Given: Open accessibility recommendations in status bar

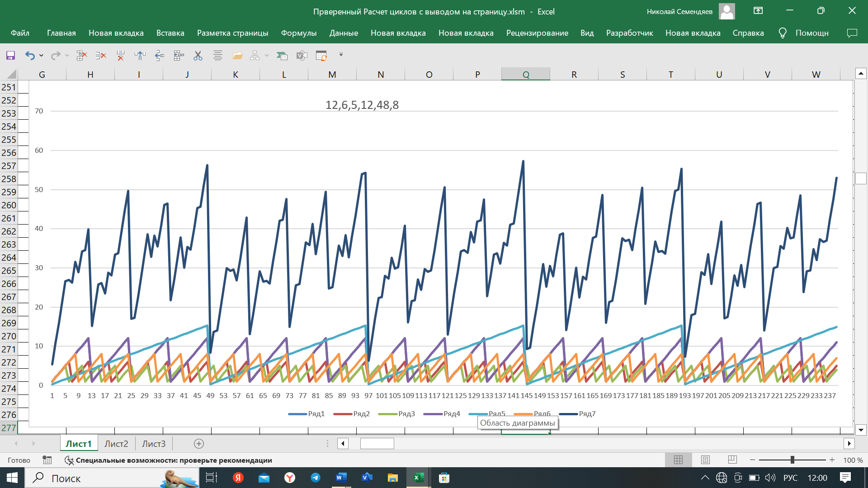Looking at the screenshot, I should coord(168,460).
